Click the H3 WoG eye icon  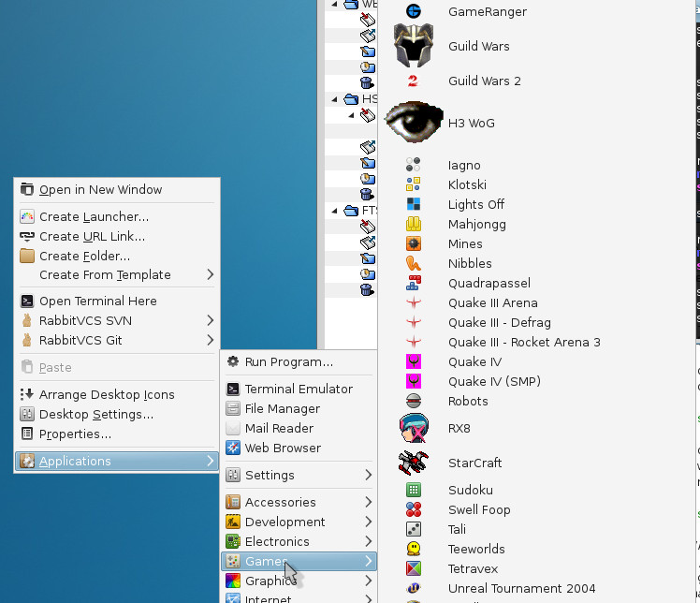413,122
